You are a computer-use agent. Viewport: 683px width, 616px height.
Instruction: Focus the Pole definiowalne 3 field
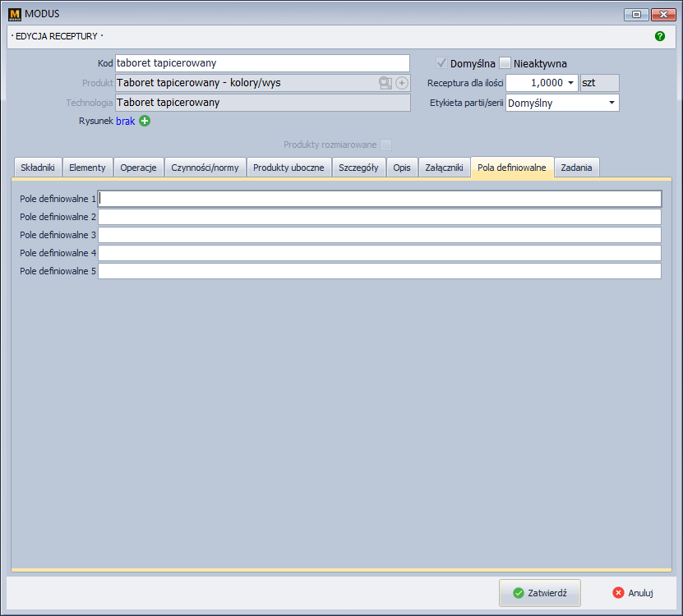click(x=379, y=235)
